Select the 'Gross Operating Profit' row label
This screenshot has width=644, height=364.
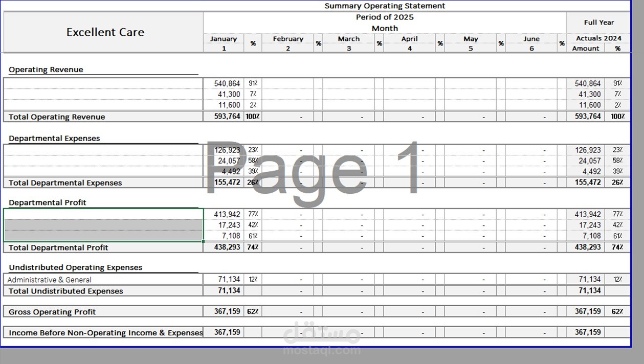pyautogui.click(x=52, y=312)
